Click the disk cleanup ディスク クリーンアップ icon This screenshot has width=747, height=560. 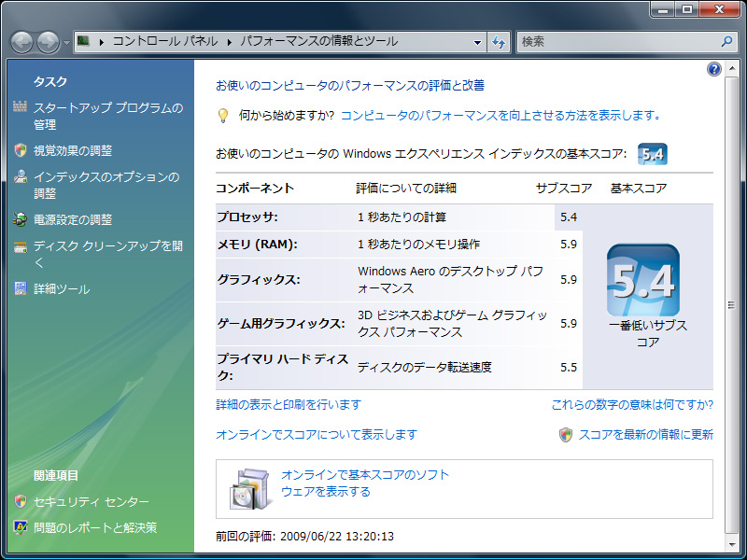pyautogui.click(x=21, y=247)
